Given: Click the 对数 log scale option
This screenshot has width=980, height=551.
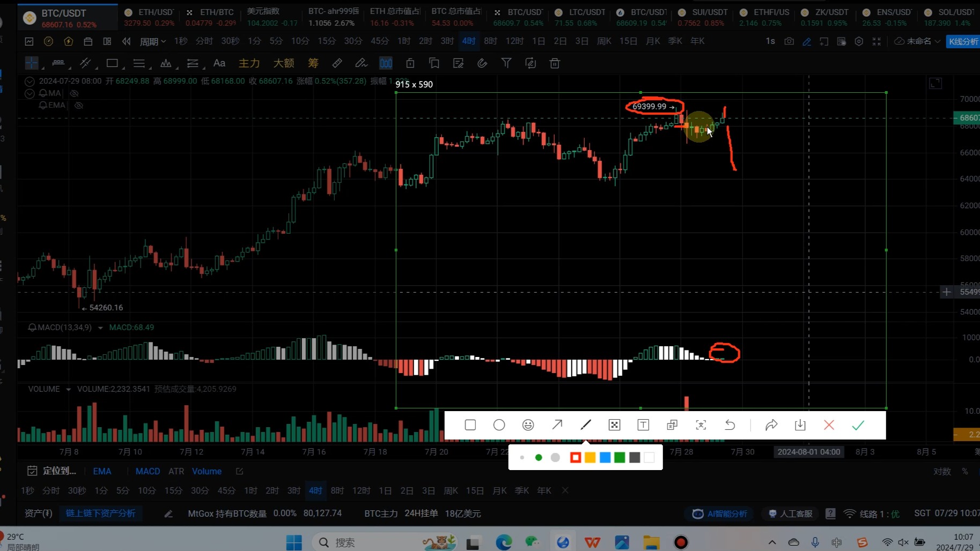Looking at the screenshot, I should (x=942, y=471).
